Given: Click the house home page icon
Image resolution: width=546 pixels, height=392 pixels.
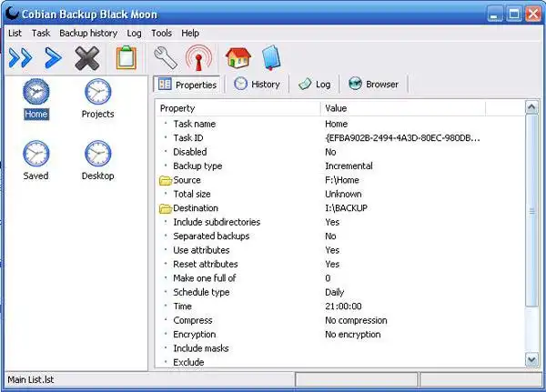Looking at the screenshot, I should 238,57.
